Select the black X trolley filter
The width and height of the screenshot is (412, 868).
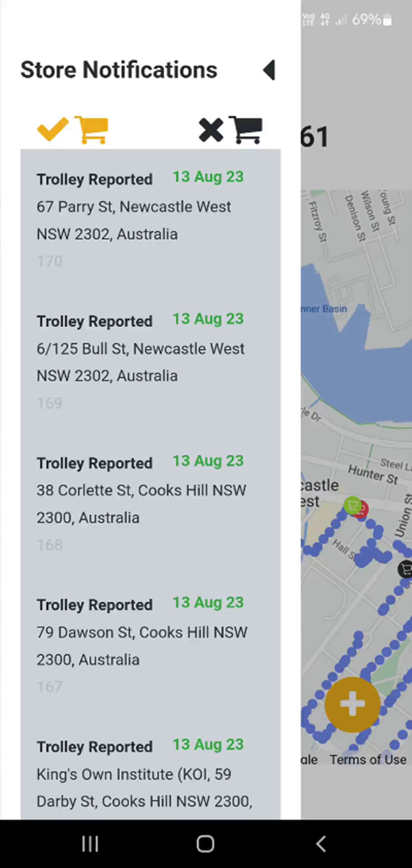tap(230, 130)
